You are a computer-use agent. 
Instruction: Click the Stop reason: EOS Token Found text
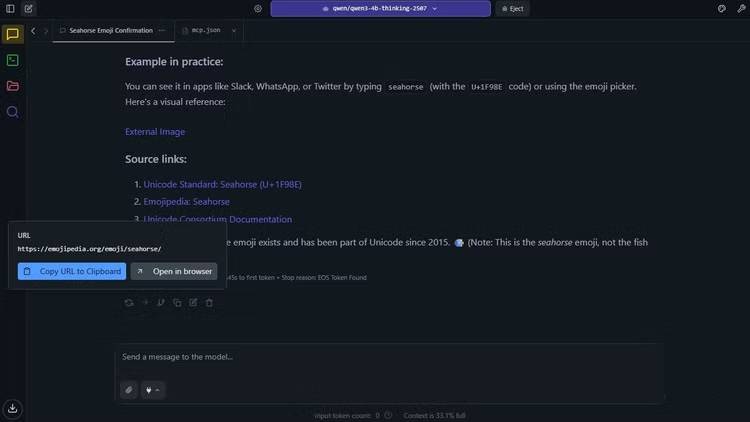click(324, 278)
